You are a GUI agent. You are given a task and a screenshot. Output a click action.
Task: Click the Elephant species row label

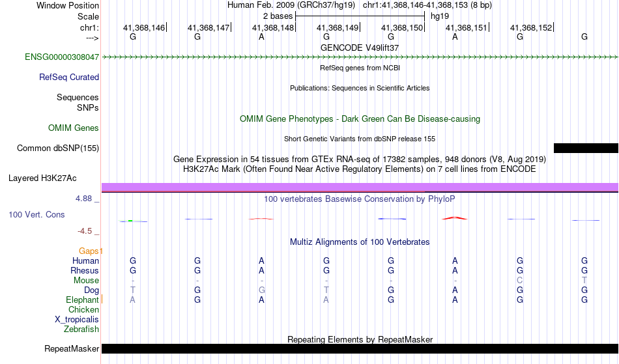tap(82, 300)
